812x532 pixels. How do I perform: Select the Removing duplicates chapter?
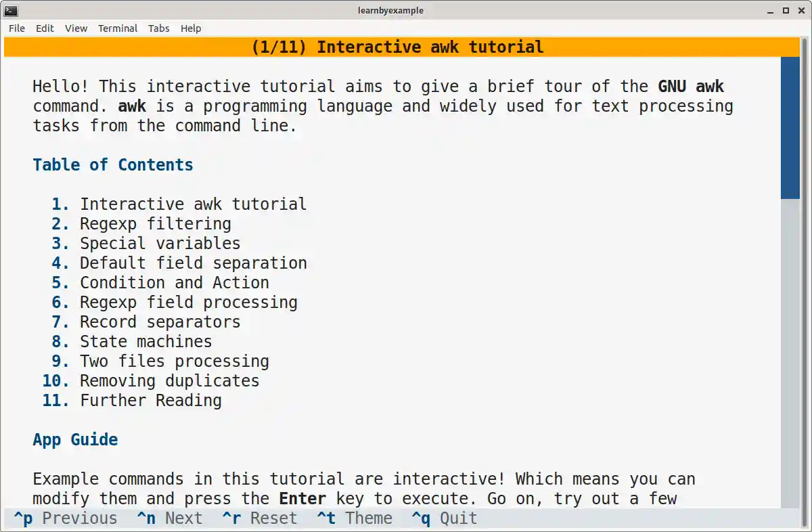[169, 380]
